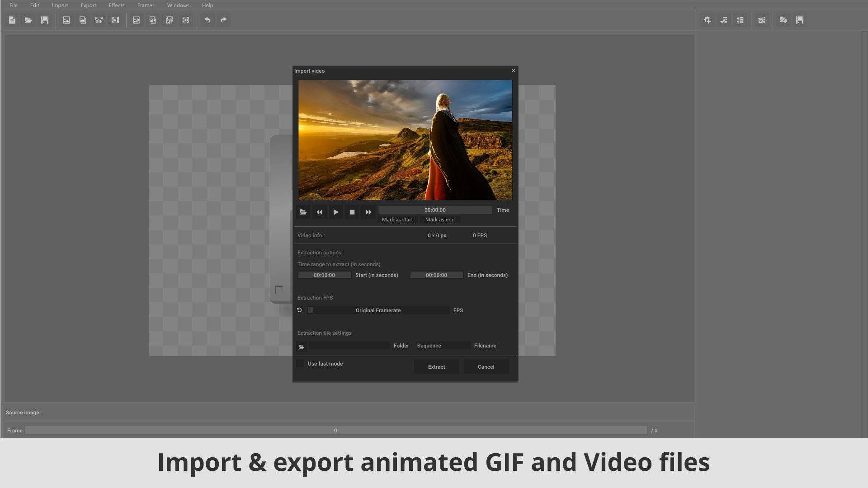Viewport: 868px width, 488px height.
Task: Enable Use fast mode
Action: pos(300,363)
